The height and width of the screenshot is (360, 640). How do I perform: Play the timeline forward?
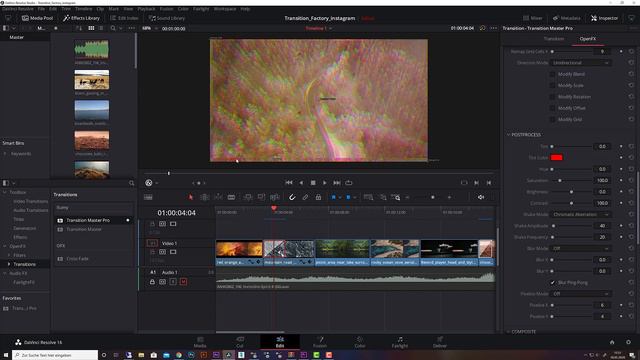[324, 183]
